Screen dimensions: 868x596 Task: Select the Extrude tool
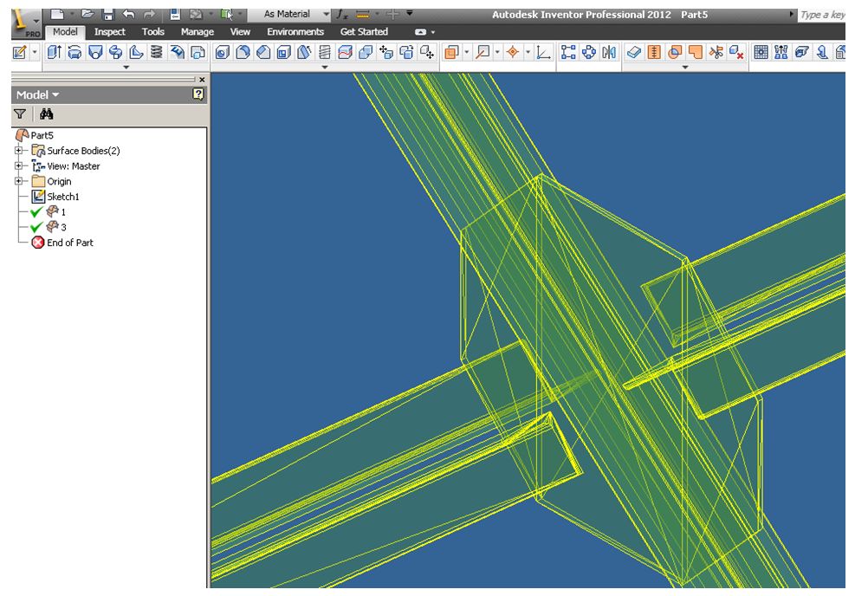click(52, 54)
